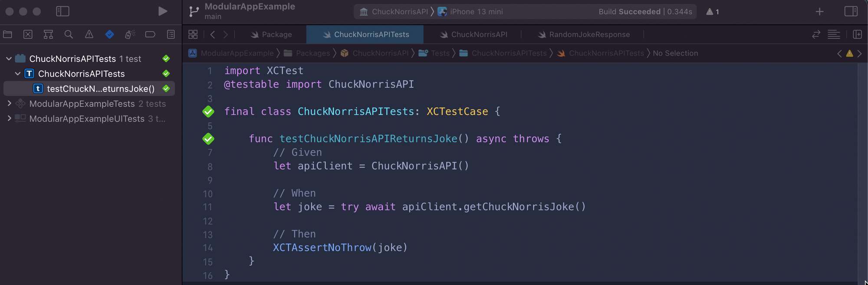Click the code review arrows icon
Screen dimensions: 868x285
(816, 34)
